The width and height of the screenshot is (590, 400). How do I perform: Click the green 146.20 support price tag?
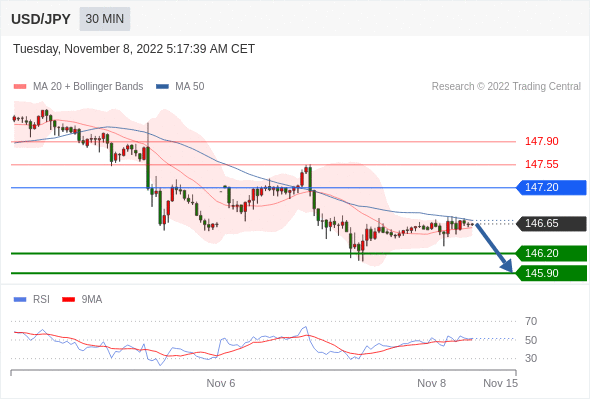coord(551,253)
